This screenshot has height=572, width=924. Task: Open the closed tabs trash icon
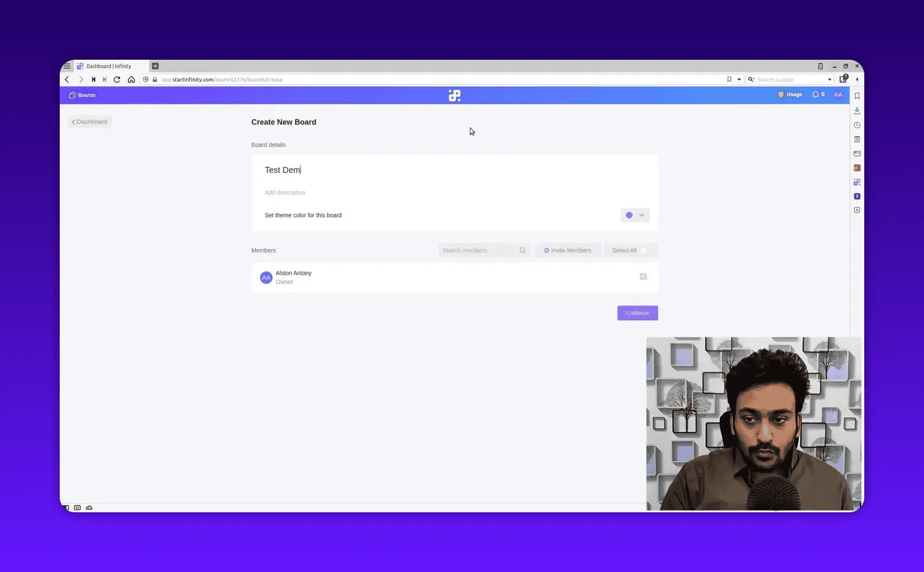tap(820, 66)
